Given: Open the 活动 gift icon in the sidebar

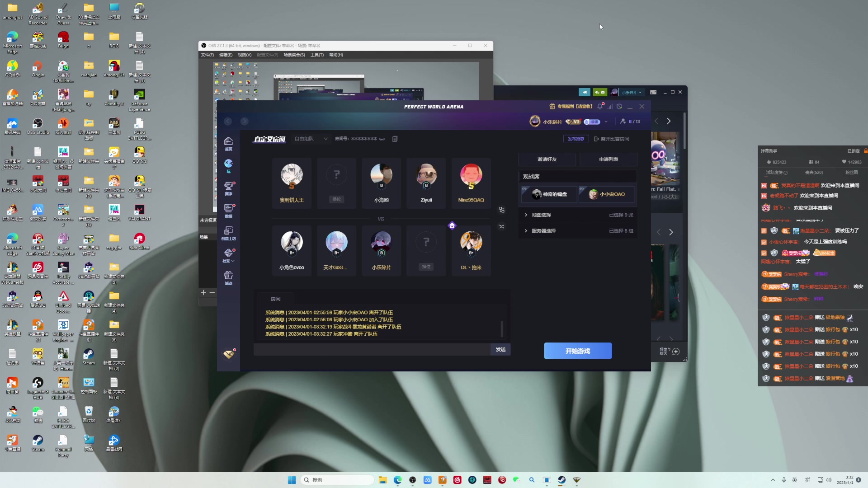Looking at the screenshot, I should click(228, 278).
